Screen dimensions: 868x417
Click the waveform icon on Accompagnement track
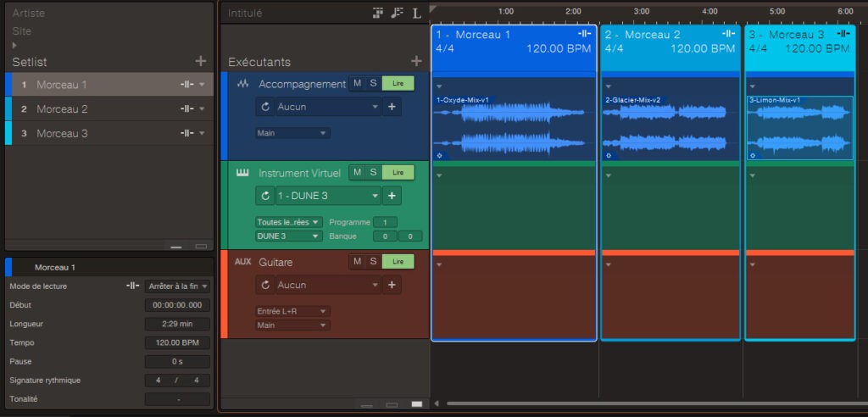[243, 84]
